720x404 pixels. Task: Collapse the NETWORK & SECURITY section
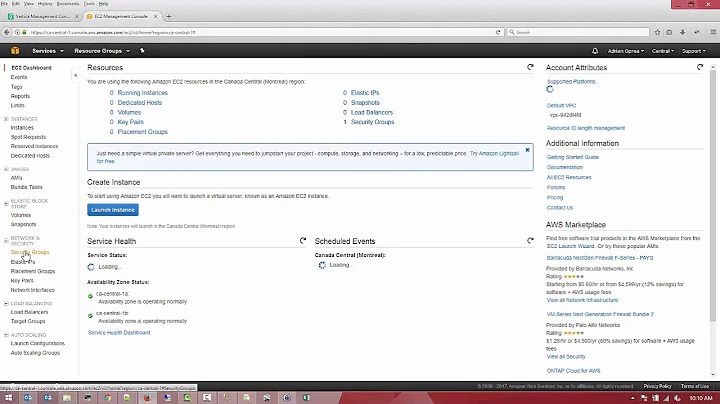(x=6, y=241)
